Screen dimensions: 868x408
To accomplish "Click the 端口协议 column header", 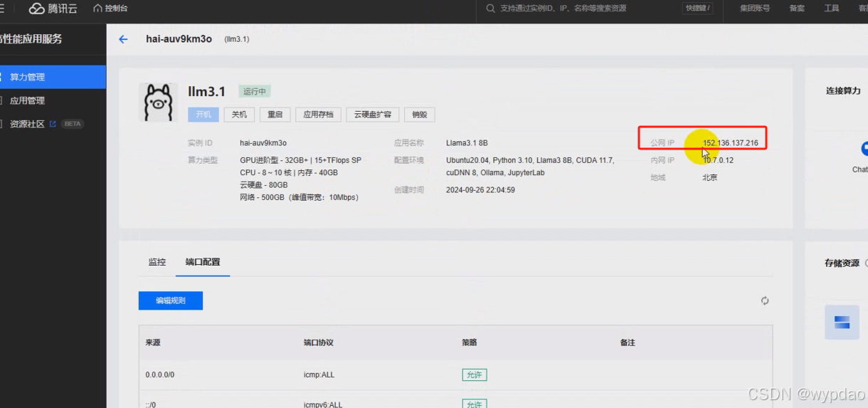I will coord(319,342).
